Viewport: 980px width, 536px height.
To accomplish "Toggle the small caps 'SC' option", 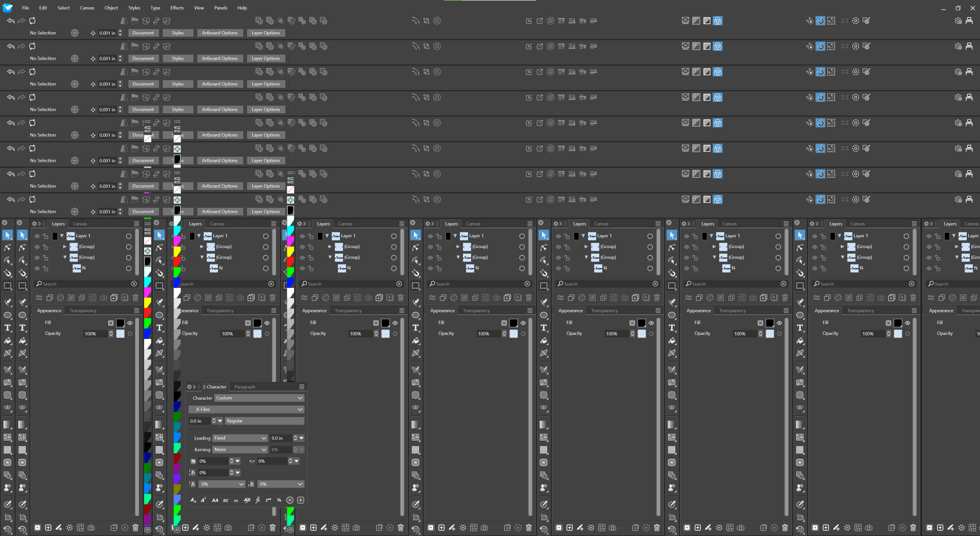I will click(226, 500).
